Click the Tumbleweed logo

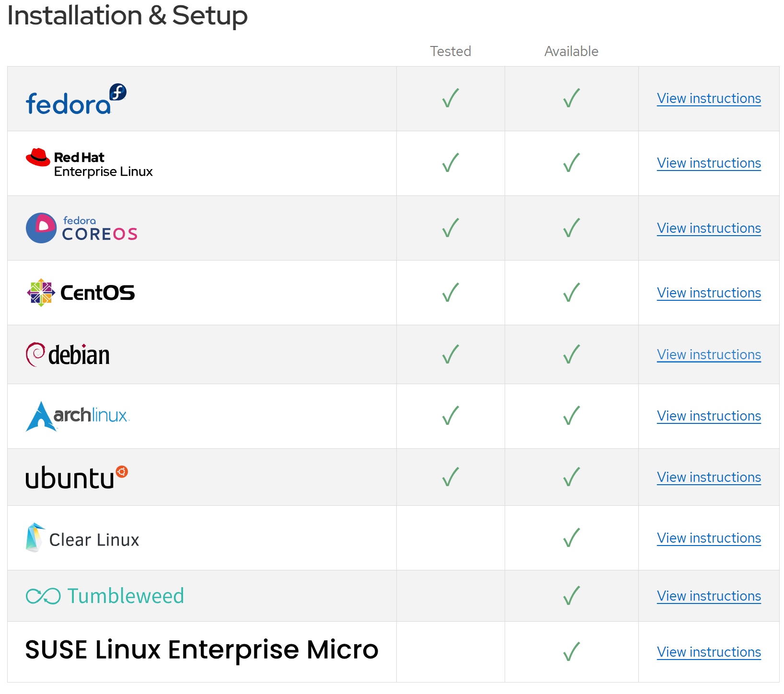tap(105, 596)
